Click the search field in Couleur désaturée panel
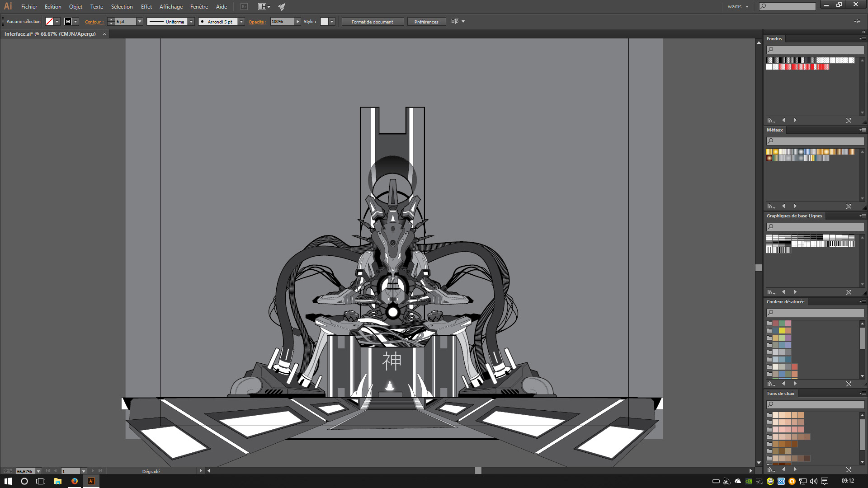The width and height of the screenshot is (868, 488). click(x=815, y=313)
